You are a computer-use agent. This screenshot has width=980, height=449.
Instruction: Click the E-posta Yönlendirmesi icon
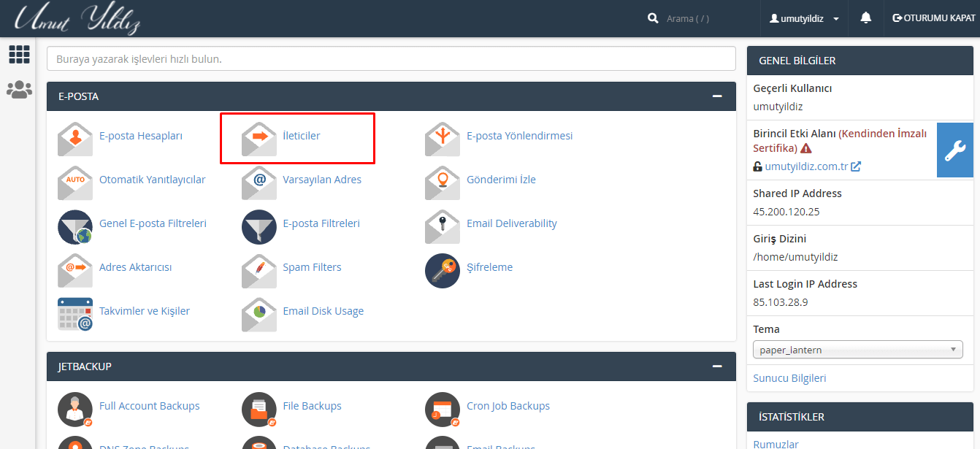pos(443,139)
